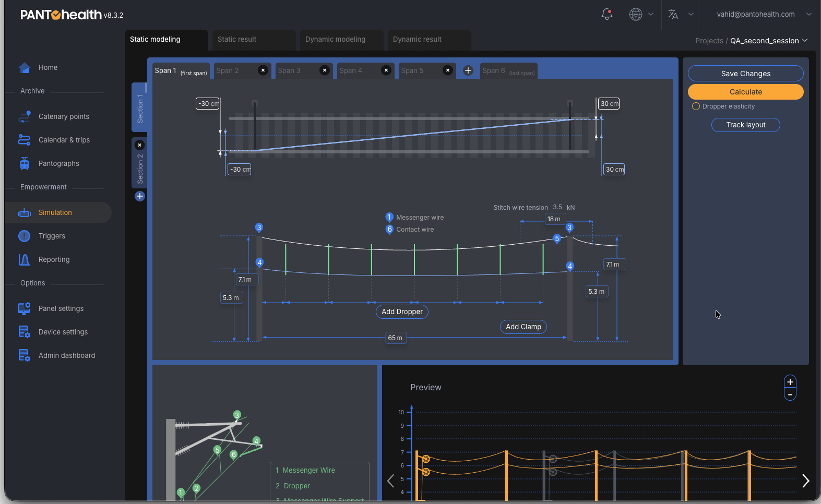
Task: Edit the right 5.3 m height value
Action: pyautogui.click(x=597, y=292)
